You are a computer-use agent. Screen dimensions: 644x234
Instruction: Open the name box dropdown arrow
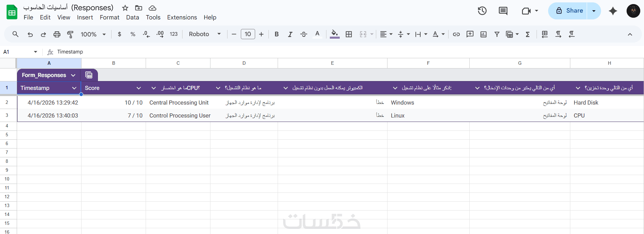click(x=35, y=52)
